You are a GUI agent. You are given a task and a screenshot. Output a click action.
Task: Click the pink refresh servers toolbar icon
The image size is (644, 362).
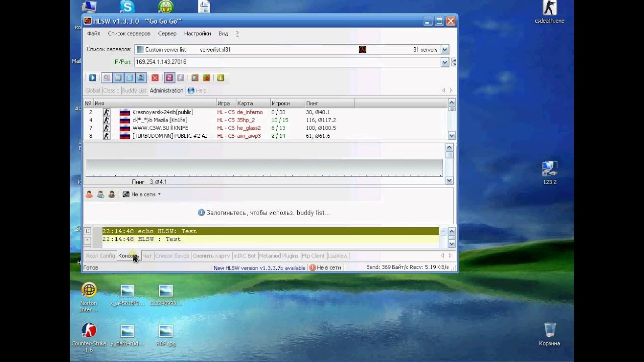pos(169,78)
